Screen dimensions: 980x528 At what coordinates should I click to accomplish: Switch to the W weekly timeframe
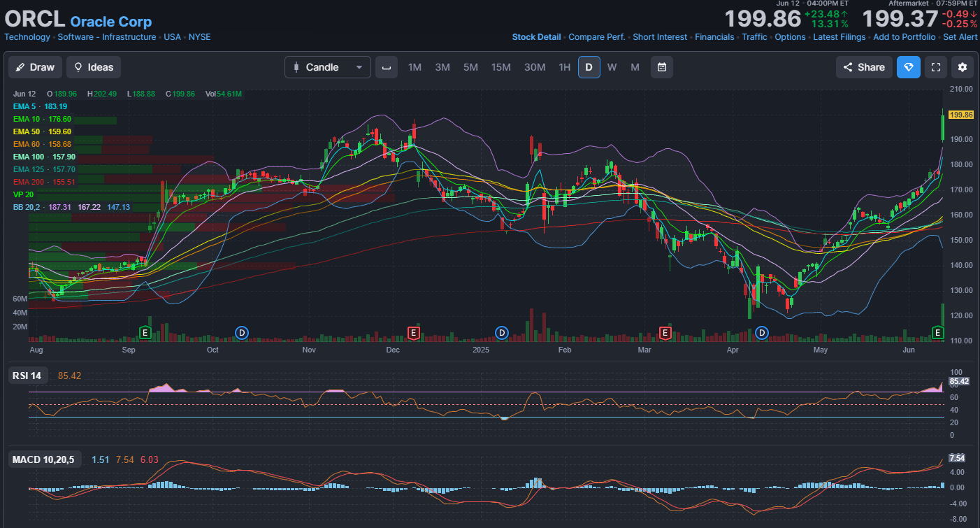point(612,67)
